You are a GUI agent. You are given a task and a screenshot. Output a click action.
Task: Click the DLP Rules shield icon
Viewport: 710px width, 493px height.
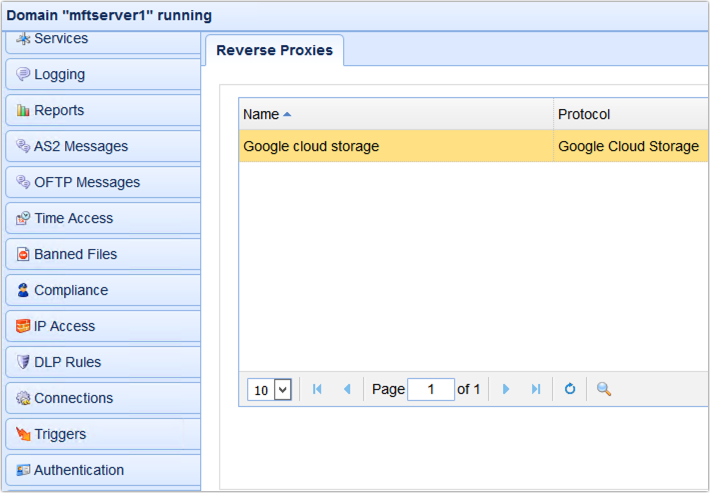tap(23, 363)
